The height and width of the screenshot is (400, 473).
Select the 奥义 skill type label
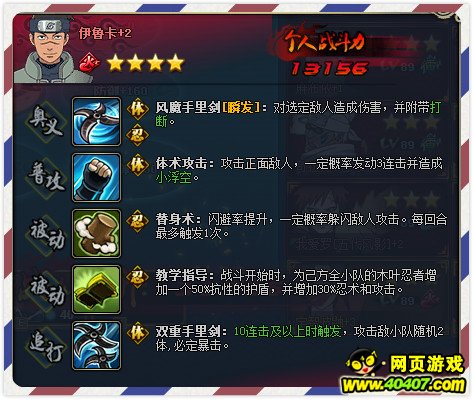(46, 122)
